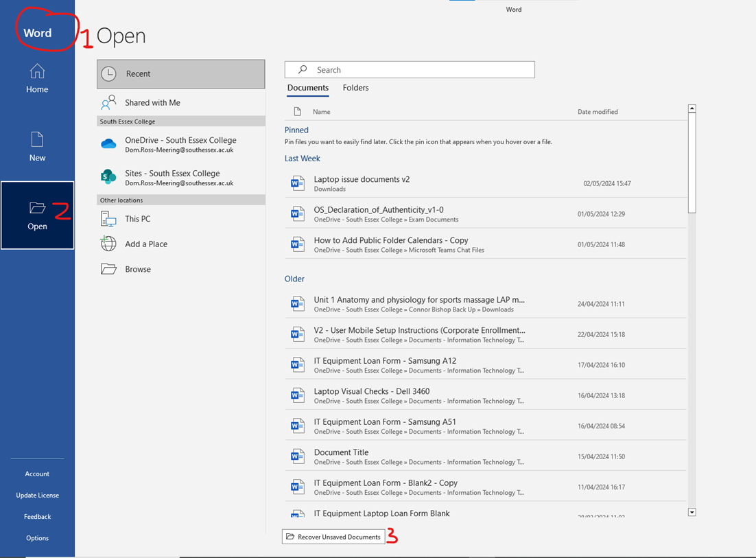Click into the Search documents field

[x=410, y=69]
